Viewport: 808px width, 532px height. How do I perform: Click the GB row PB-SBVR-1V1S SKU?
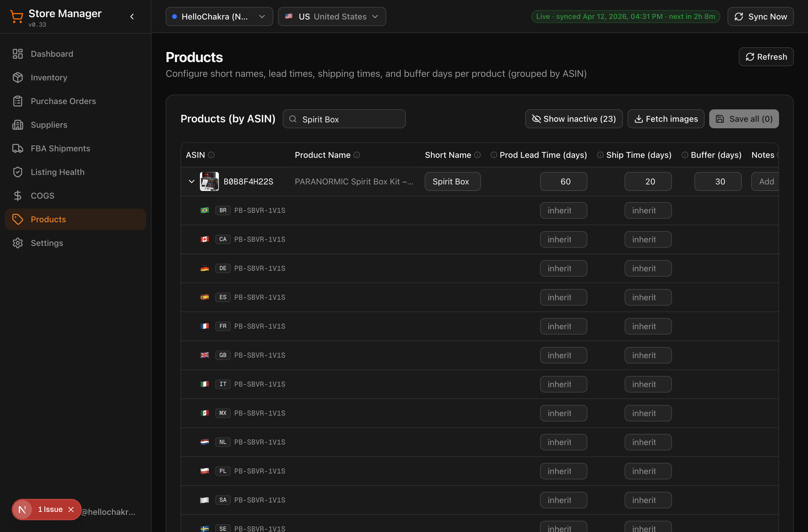pos(260,355)
